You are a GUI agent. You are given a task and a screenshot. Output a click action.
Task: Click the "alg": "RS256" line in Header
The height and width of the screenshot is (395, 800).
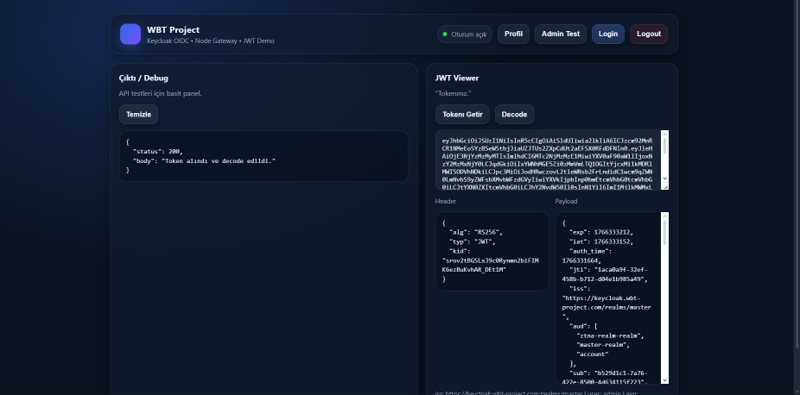476,232
